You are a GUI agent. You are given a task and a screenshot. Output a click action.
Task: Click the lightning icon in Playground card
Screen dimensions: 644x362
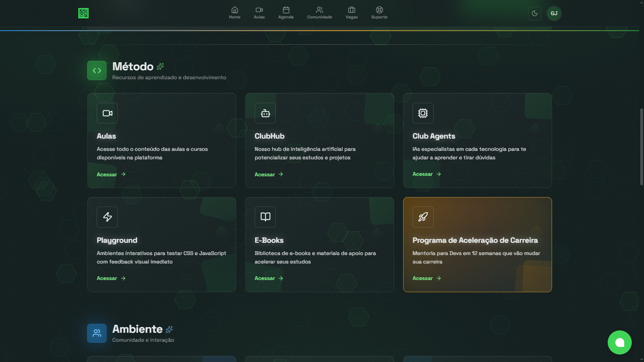(x=107, y=217)
